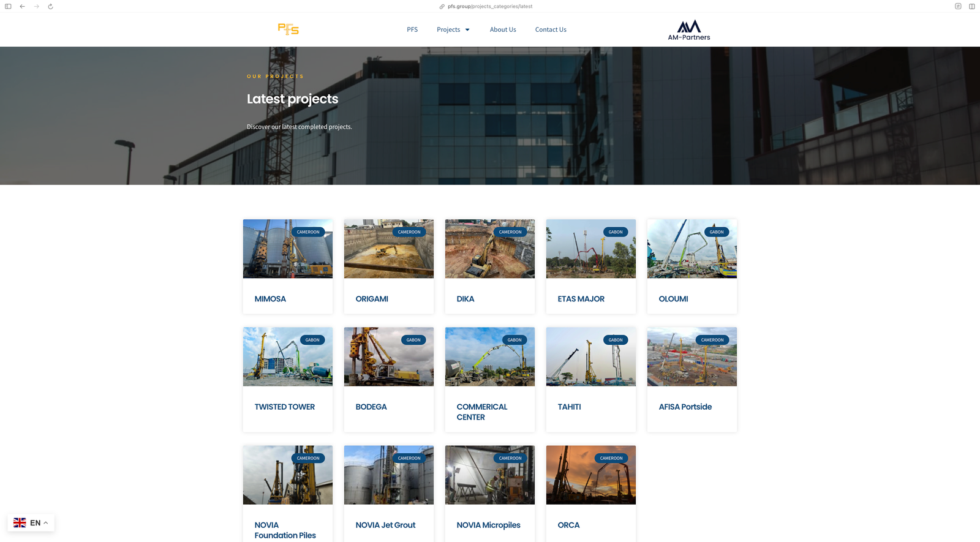The width and height of the screenshot is (980, 542).
Task: Open the About Us menu item
Action: [502, 30]
